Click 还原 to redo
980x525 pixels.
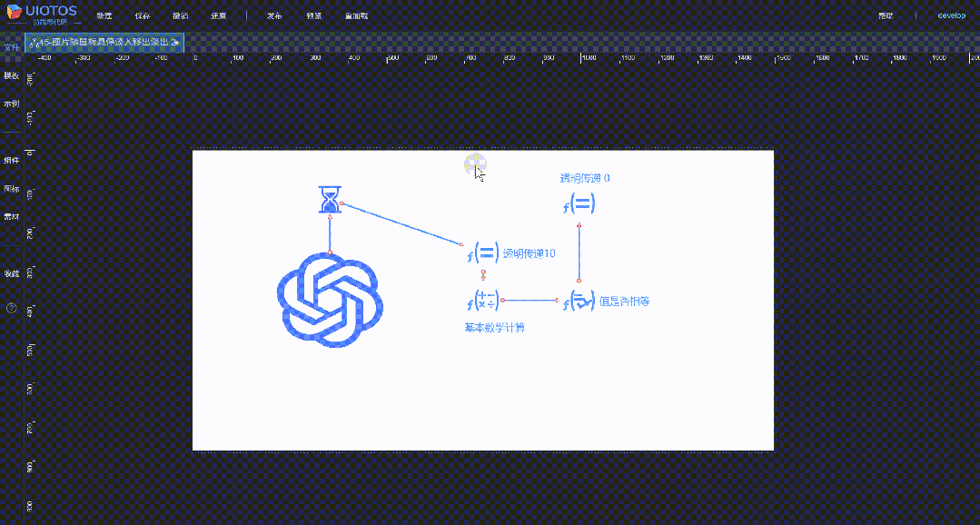(218, 15)
